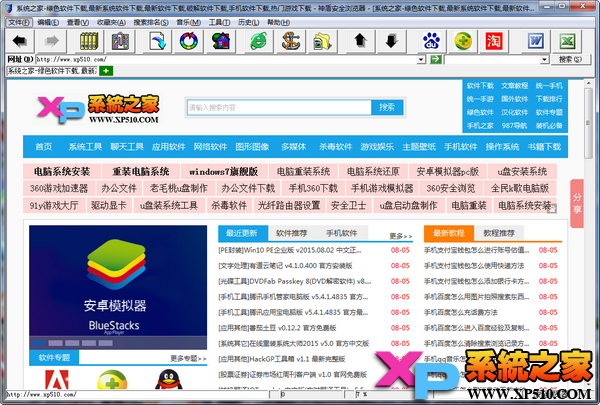Screen dimensions: 600x405
Task: Switch to the 手机软件 tab
Action: click(341, 233)
